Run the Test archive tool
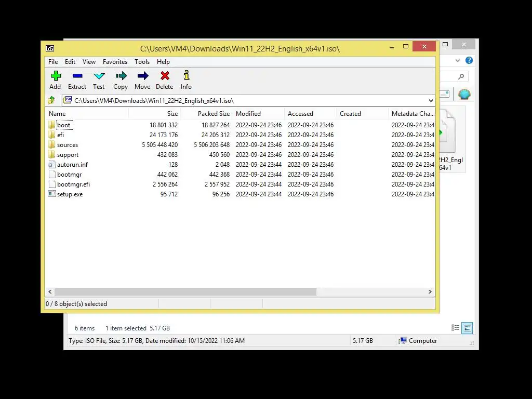This screenshot has width=532, height=399. tap(99, 76)
